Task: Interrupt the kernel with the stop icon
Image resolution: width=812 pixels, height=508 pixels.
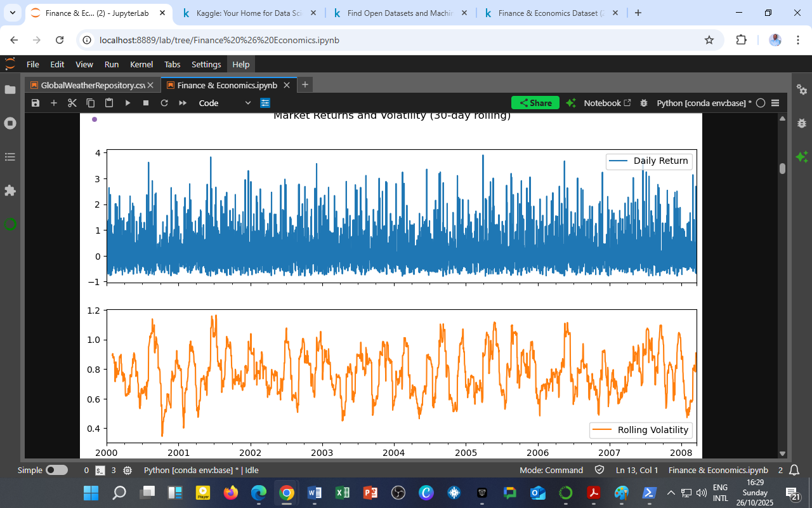Action: pyautogui.click(x=146, y=103)
